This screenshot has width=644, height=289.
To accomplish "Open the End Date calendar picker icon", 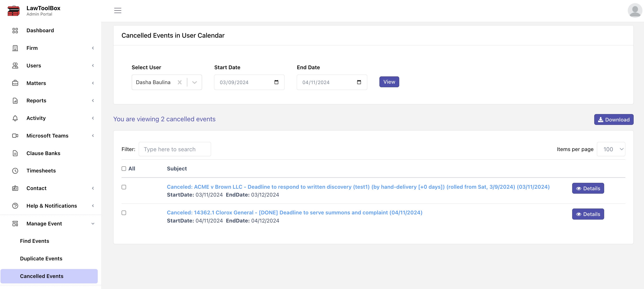I will (x=359, y=82).
